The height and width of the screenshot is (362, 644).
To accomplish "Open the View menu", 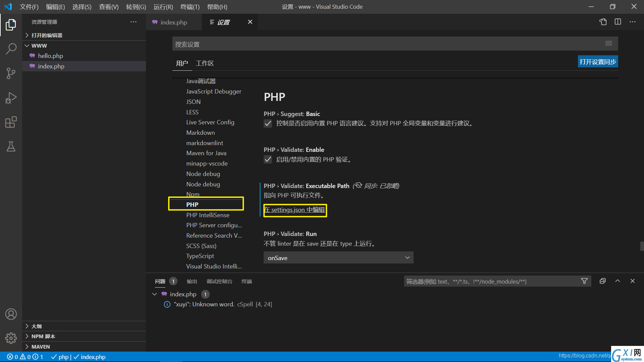I will [x=109, y=7].
